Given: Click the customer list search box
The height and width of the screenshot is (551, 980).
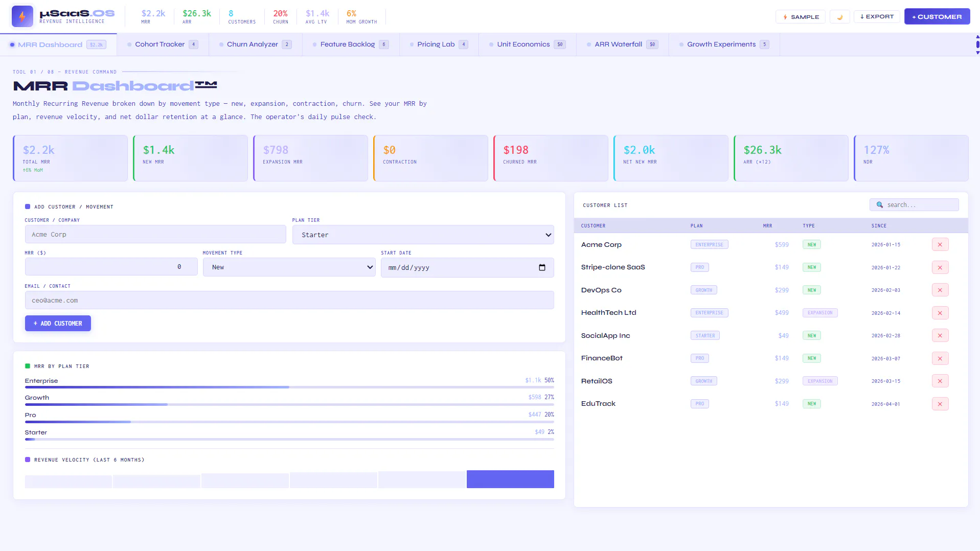Looking at the screenshot, I should [914, 205].
